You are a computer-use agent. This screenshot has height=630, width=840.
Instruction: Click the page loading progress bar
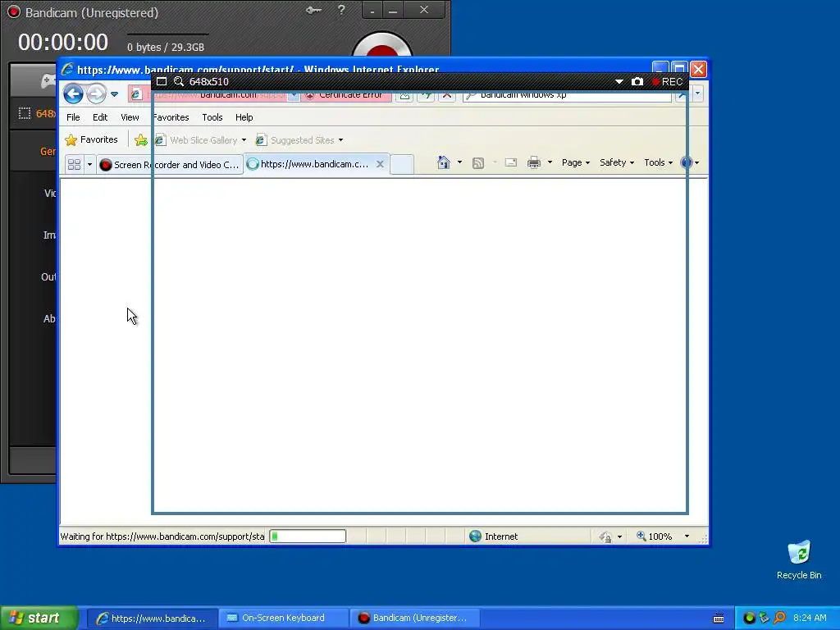(x=308, y=536)
